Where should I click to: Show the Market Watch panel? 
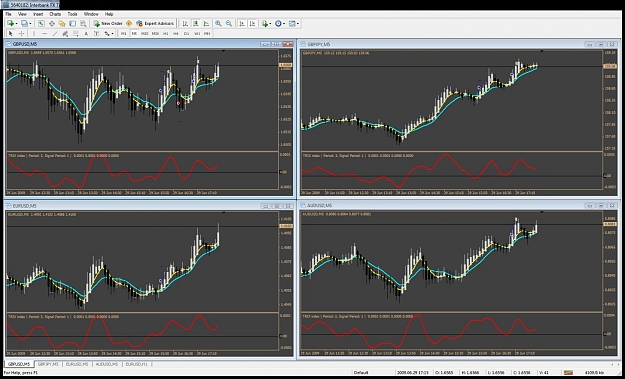(x=41, y=24)
